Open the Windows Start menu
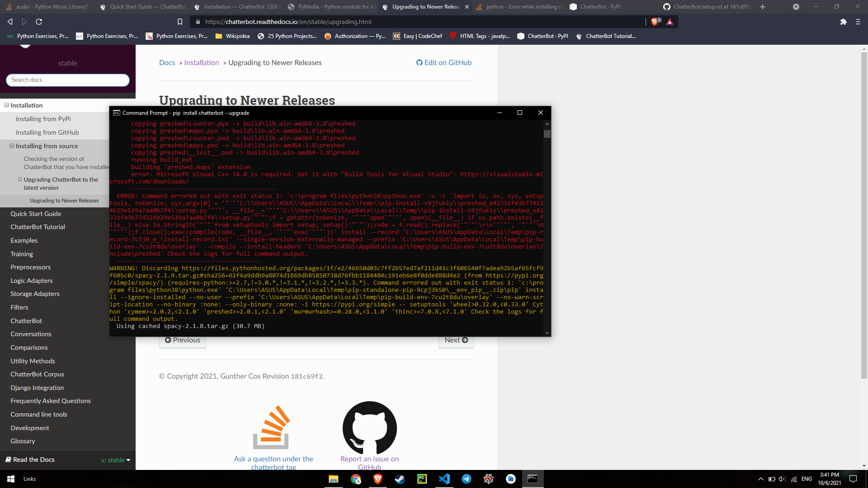The width and height of the screenshot is (868, 488). point(11,479)
